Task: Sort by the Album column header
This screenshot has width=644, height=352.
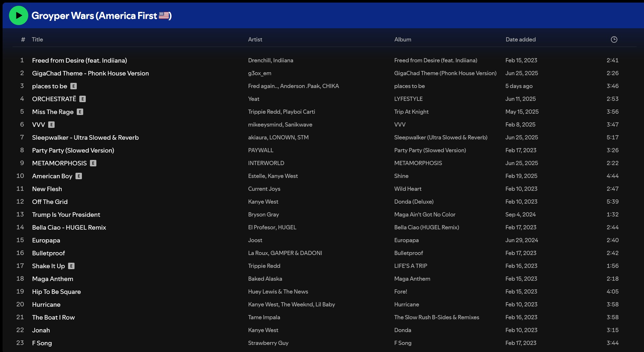Action: (402, 40)
